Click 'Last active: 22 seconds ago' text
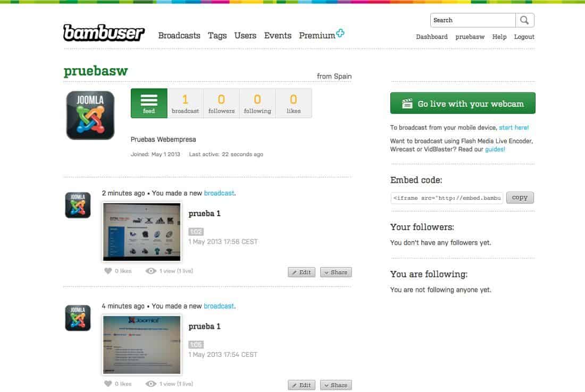 pos(226,154)
